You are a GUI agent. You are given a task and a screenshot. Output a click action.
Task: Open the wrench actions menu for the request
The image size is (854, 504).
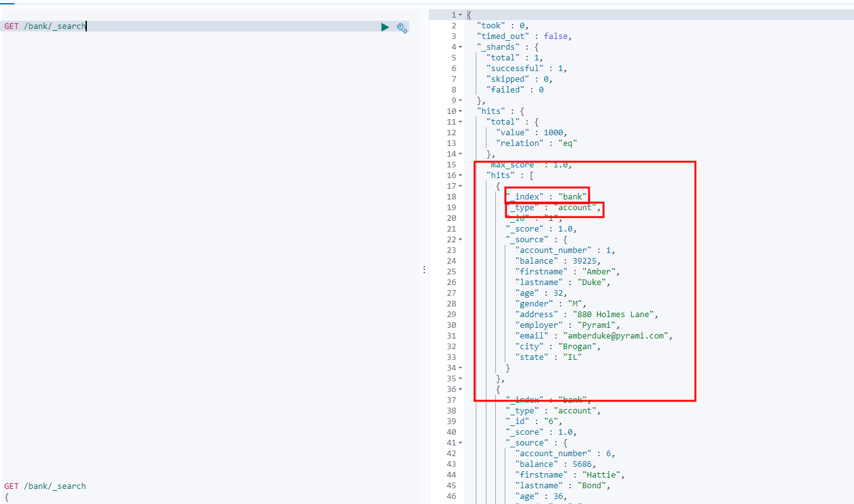[x=402, y=27]
